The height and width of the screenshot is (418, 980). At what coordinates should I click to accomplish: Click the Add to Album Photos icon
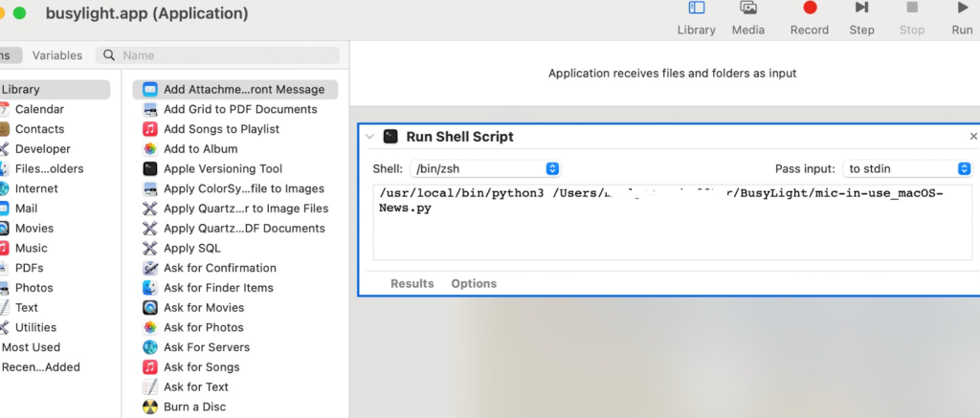click(x=150, y=148)
